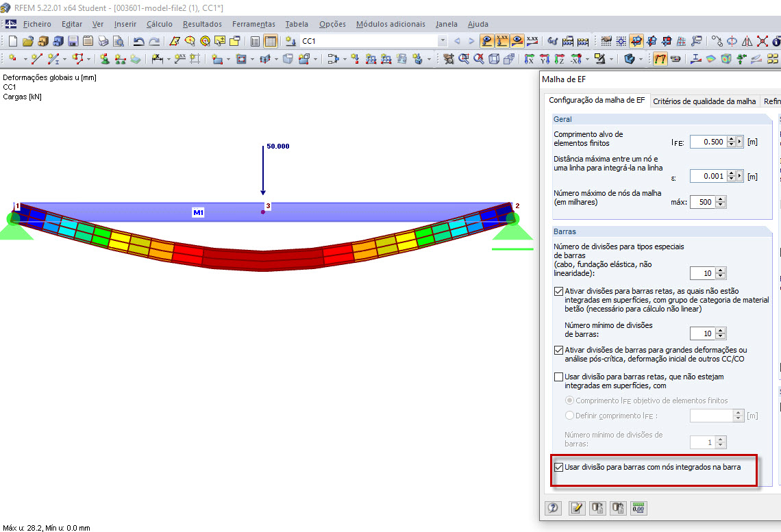This screenshot has width=781, height=532.
Task: Click the units and decimals 0.00 icon
Action: coord(638,508)
